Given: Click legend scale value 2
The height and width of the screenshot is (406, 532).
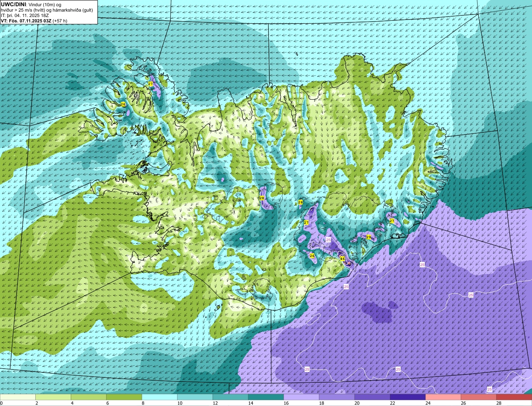Looking at the screenshot, I should pos(37,403).
